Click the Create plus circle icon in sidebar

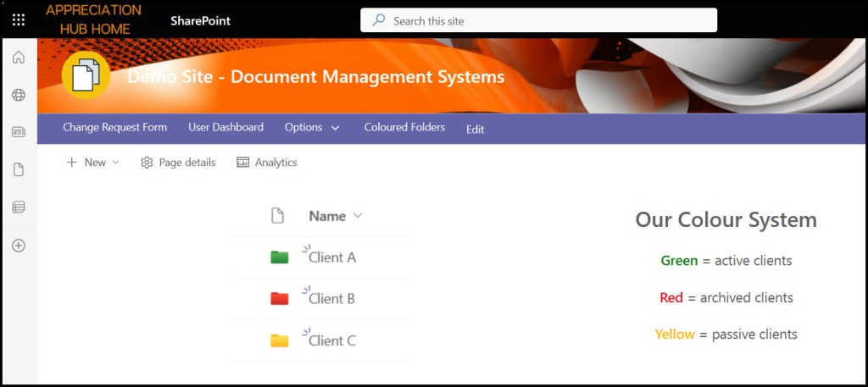(x=18, y=246)
